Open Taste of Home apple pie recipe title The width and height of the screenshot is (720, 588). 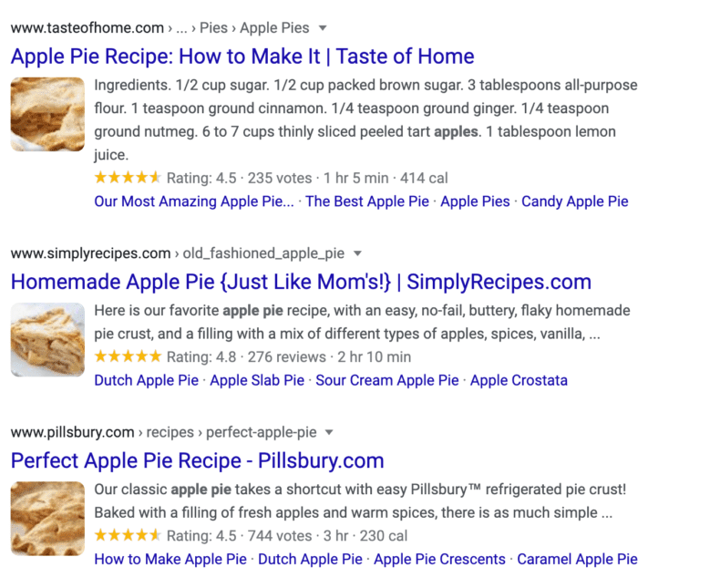(x=242, y=57)
